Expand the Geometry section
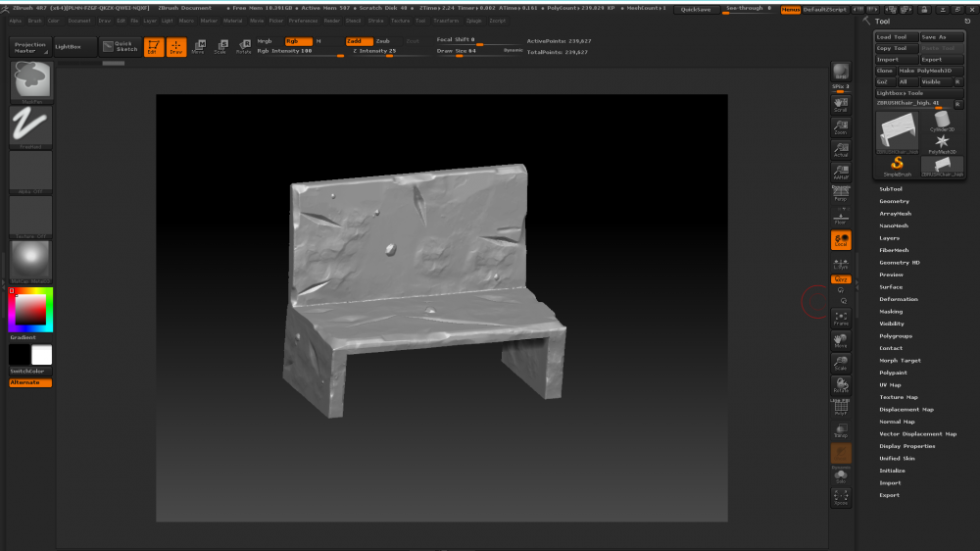Viewport: 980px width, 551px height. coord(894,201)
